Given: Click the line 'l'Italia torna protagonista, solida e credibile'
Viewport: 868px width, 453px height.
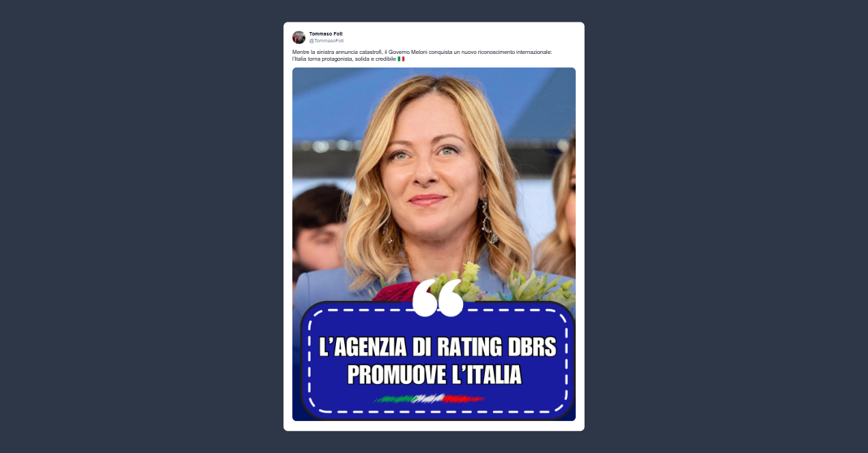Looking at the screenshot, I should coord(344,59).
